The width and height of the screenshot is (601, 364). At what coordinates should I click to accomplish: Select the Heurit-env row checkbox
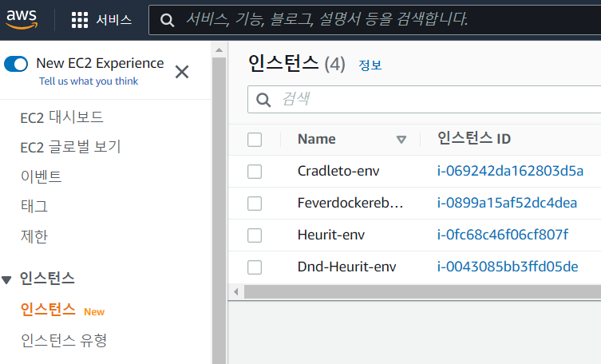point(255,235)
